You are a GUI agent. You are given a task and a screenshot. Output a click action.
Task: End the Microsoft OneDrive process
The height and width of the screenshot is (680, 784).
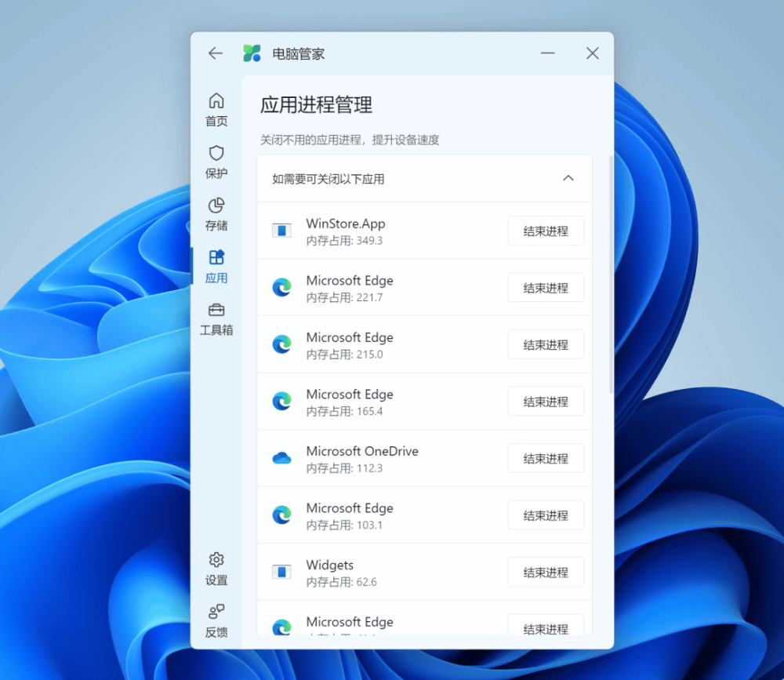(546, 458)
